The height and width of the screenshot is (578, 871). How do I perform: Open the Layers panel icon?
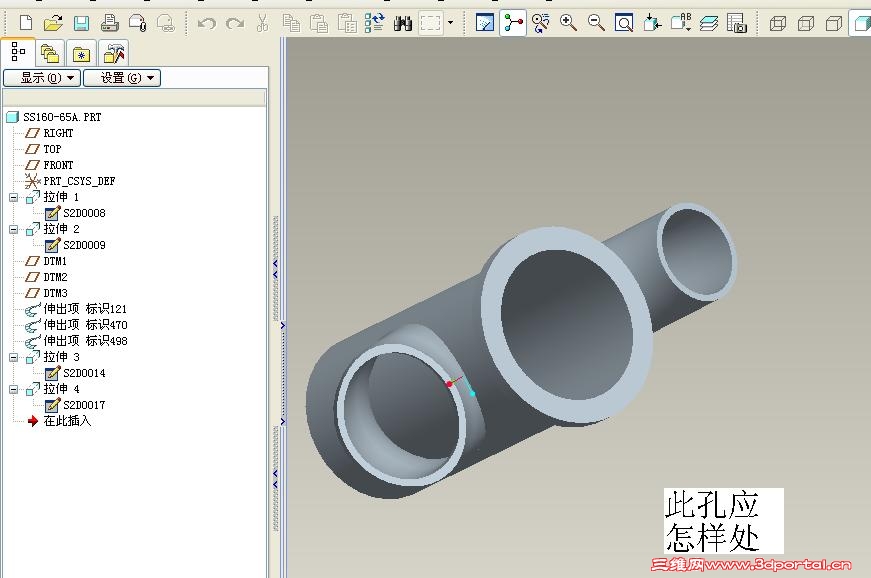point(708,23)
